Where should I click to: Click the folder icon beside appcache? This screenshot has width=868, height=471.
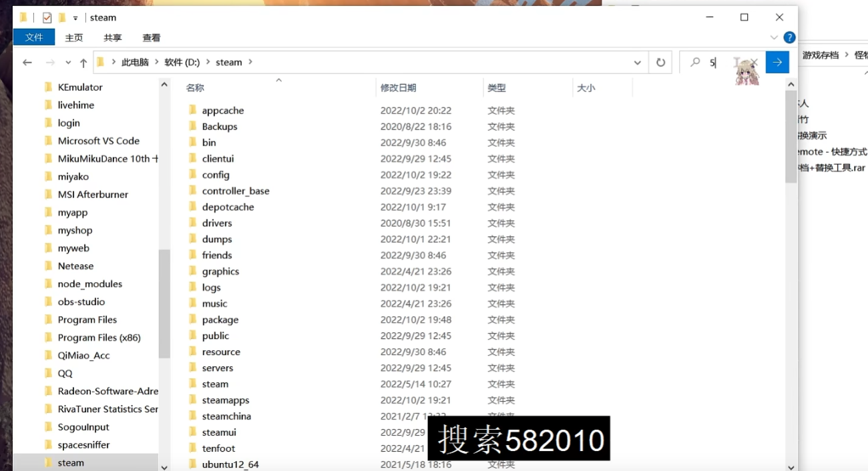tap(192, 110)
